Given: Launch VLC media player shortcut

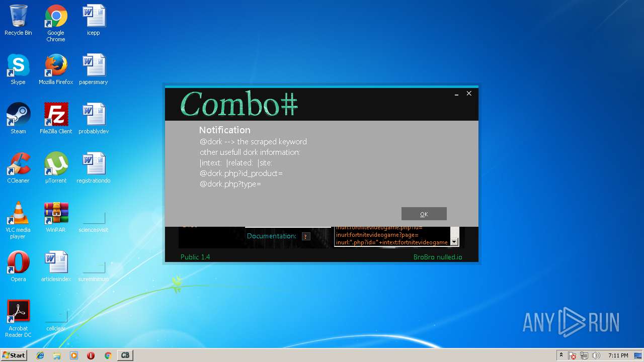Looking at the screenshot, I should tap(18, 220).
